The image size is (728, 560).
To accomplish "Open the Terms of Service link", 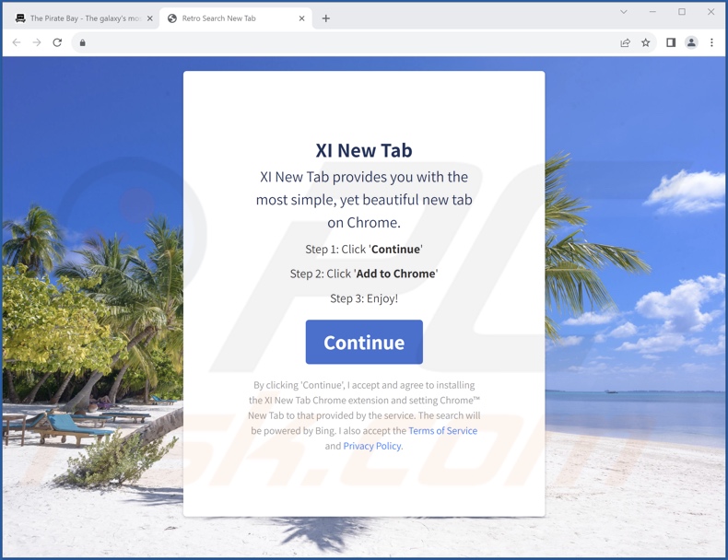I will click(x=443, y=430).
